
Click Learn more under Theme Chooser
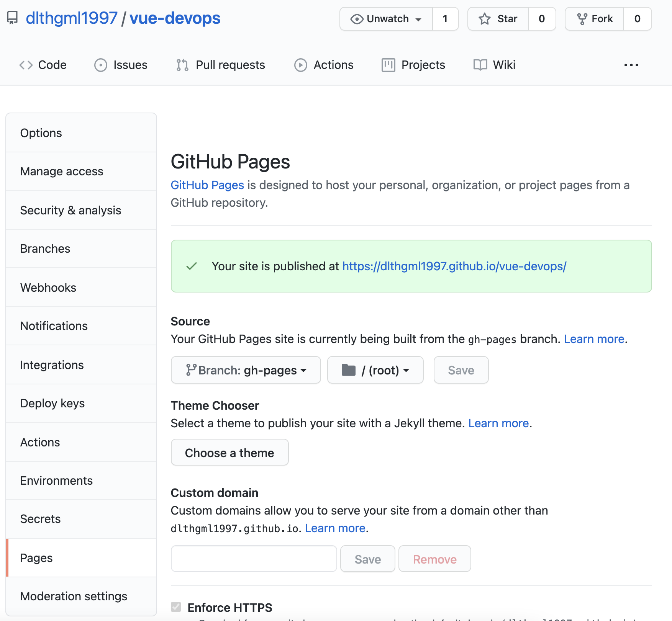(x=498, y=423)
